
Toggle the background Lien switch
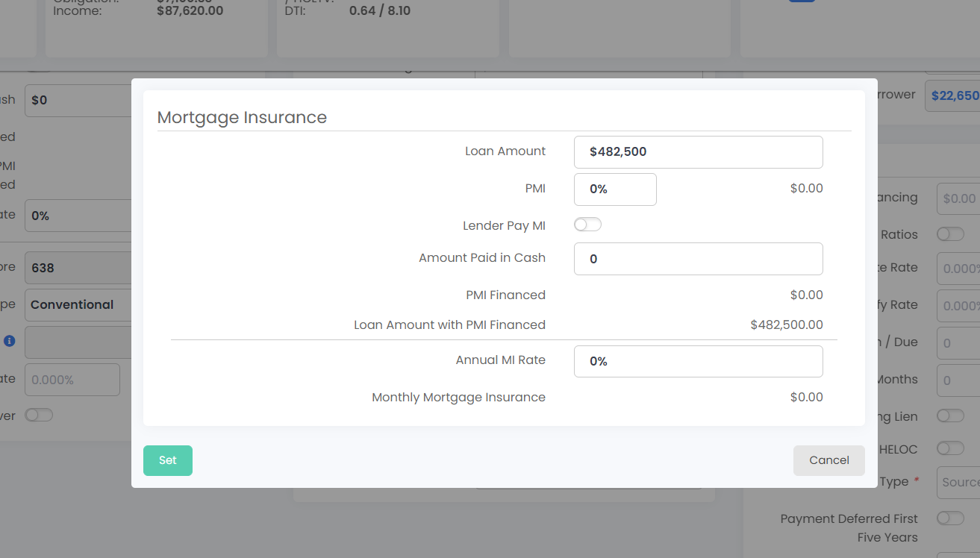(x=950, y=416)
